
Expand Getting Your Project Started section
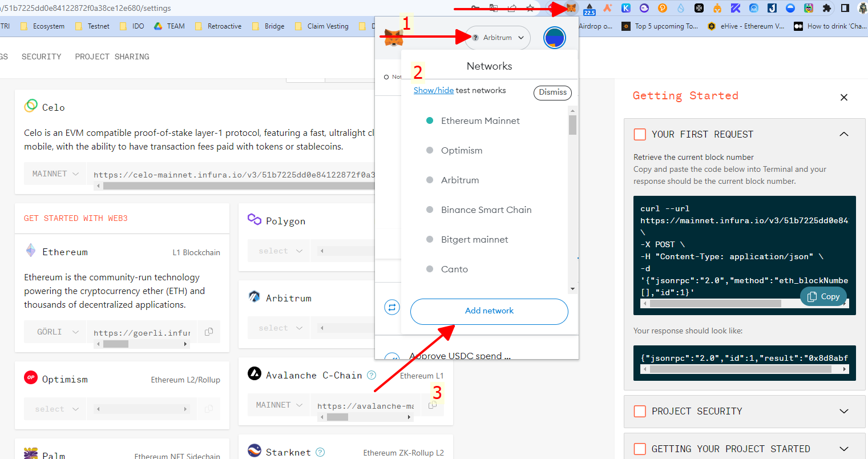click(x=844, y=449)
